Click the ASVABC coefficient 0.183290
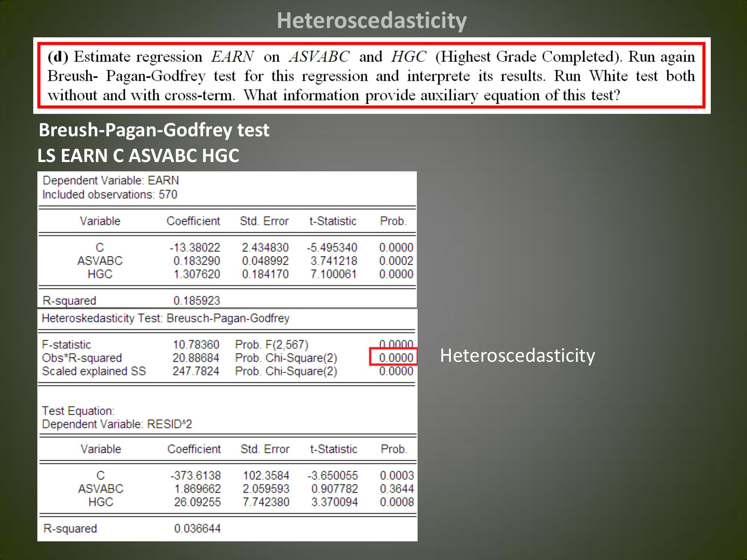Image resolution: width=747 pixels, height=560 pixels. coord(197,261)
